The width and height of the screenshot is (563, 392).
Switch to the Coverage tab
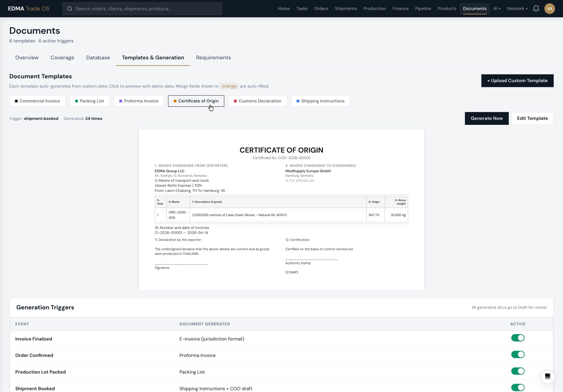[x=62, y=58]
